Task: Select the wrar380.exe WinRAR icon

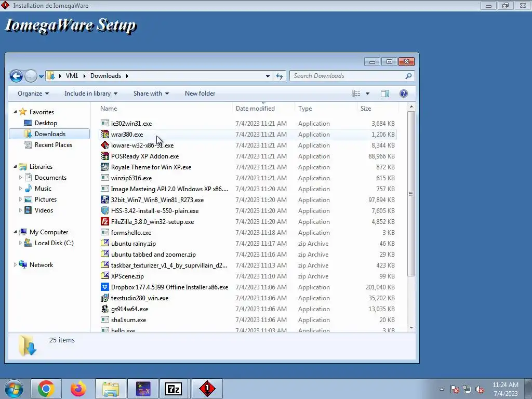Action: tap(105, 135)
